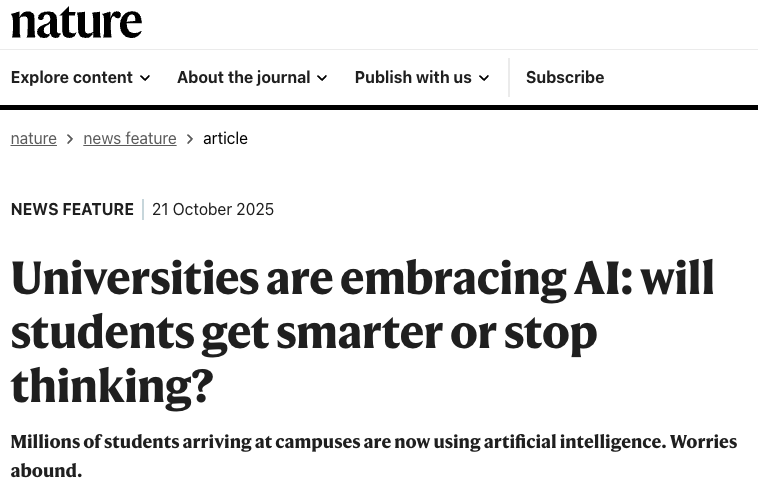Open the Explore content menu
This screenshot has height=498, width=758.
pos(71,77)
